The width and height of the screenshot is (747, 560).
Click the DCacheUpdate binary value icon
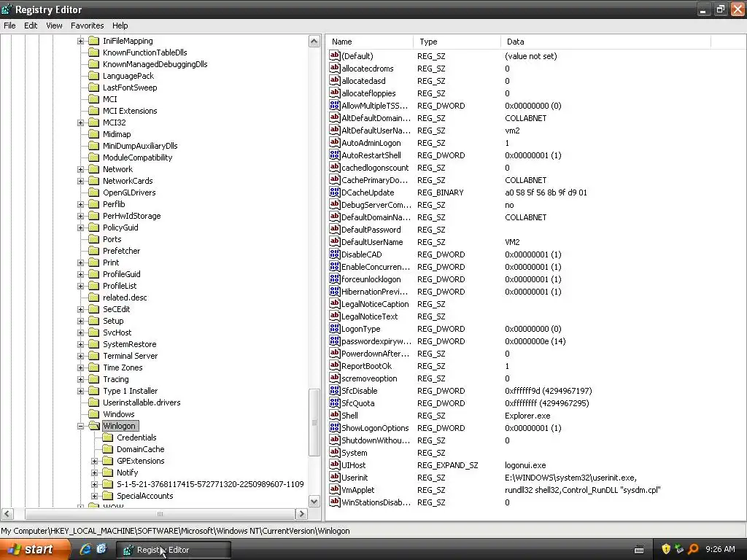click(x=334, y=192)
